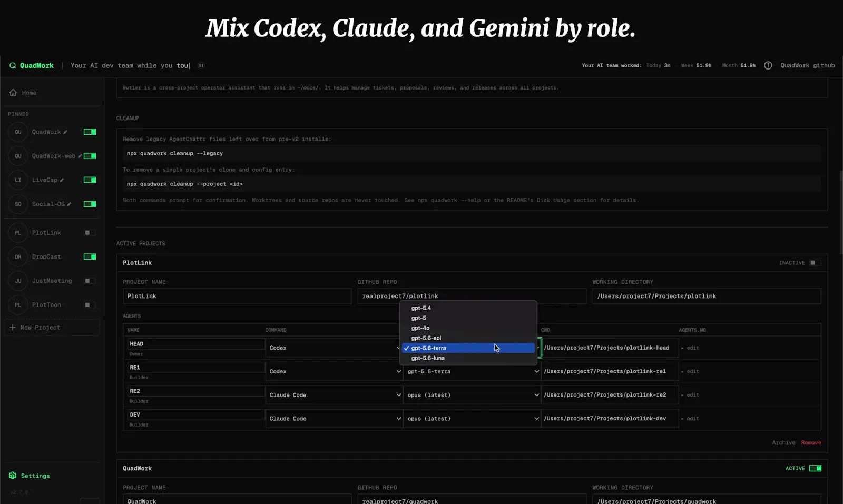Switch the PlotLink INACTIVE toggle on

[x=816, y=263]
